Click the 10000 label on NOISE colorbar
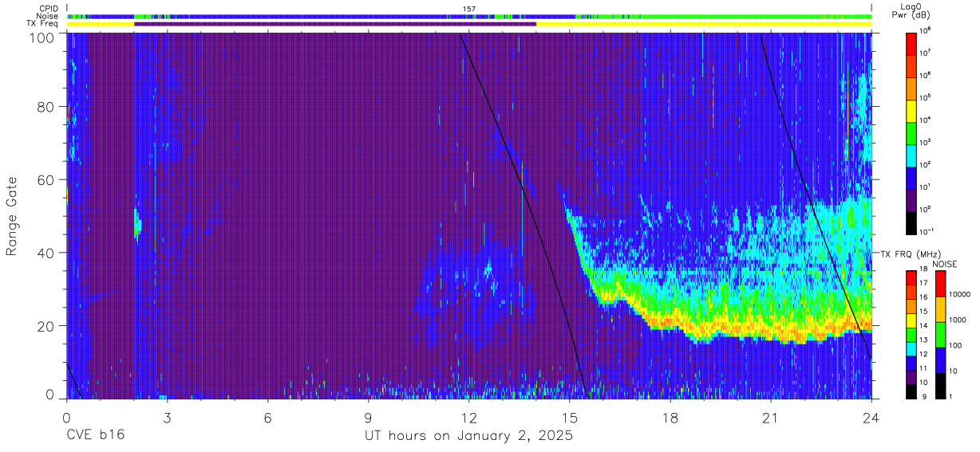This screenshot has width=980, height=452. (x=961, y=295)
